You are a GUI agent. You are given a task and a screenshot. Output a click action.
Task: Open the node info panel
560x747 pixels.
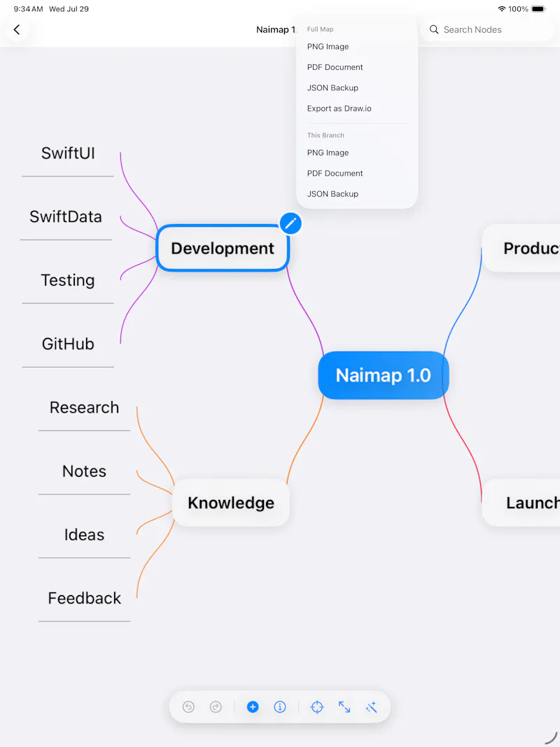tap(280, 707)
